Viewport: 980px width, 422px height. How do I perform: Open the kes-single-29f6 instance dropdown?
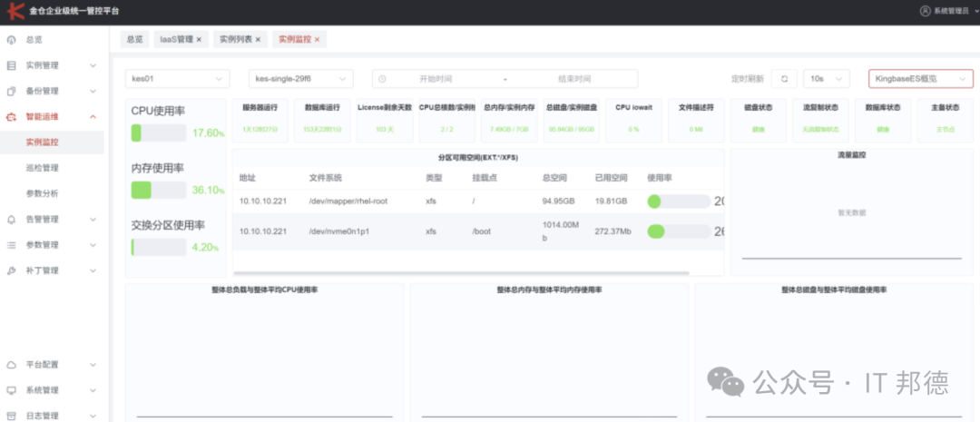(x=301, y=79)
